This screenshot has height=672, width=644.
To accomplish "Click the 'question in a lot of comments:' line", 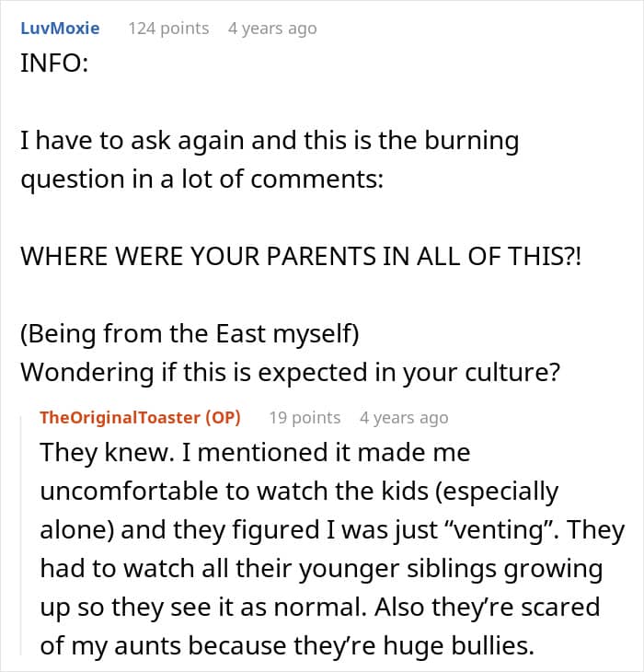I will point(202,180).
